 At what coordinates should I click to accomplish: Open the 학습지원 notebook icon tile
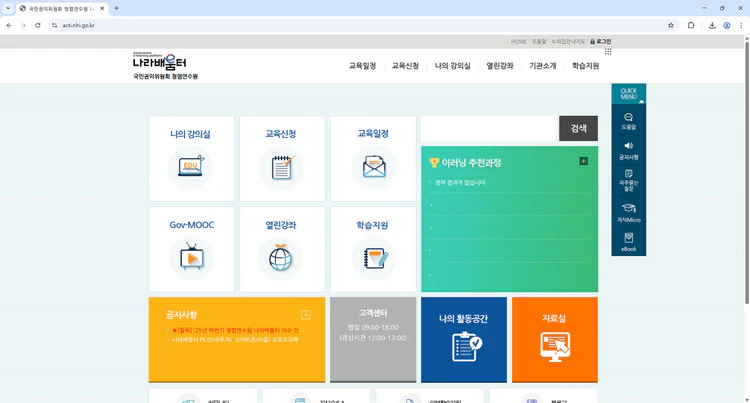pos(373,249)
